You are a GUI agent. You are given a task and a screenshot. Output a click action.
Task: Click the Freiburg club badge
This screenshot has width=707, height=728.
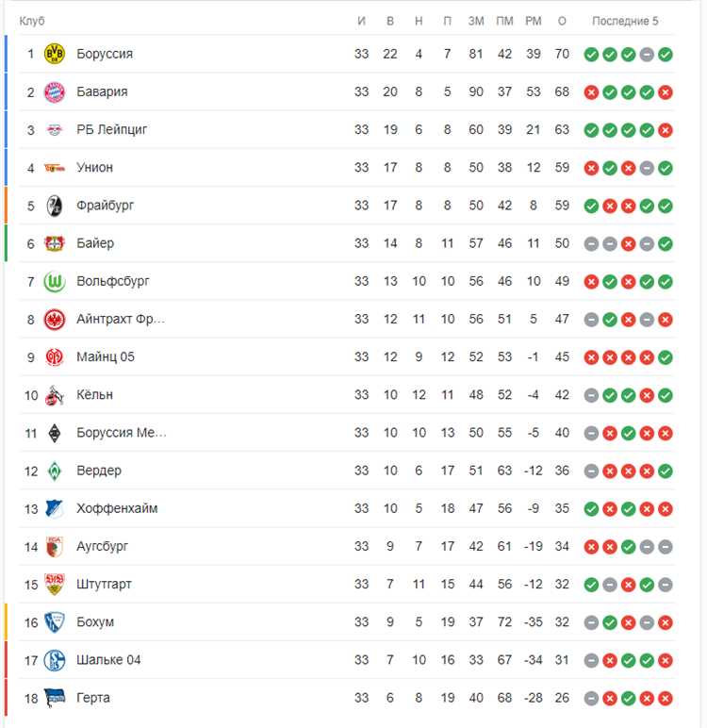point(55,206)
